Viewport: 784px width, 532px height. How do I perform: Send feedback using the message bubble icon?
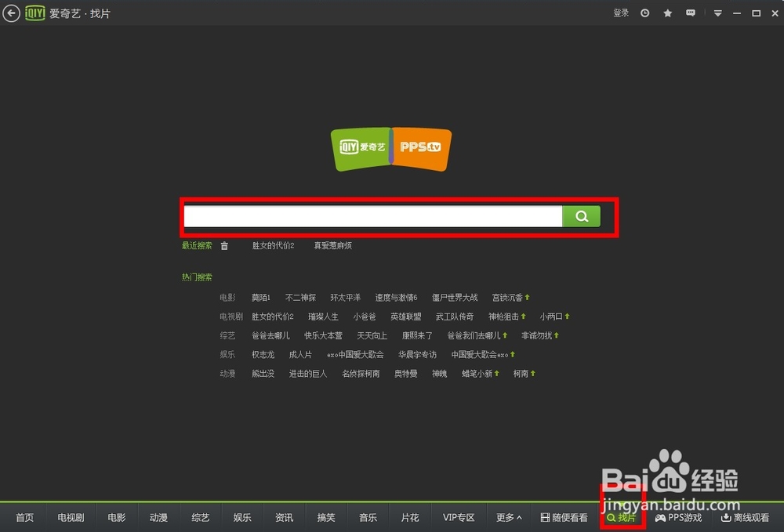point(691,13)
